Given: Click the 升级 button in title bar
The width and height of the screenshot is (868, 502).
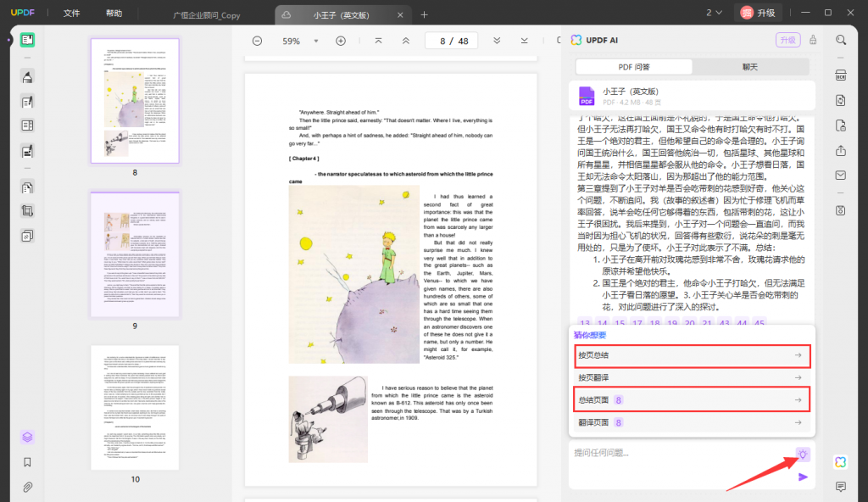Looking at the screenshot, I should [758, 13].
